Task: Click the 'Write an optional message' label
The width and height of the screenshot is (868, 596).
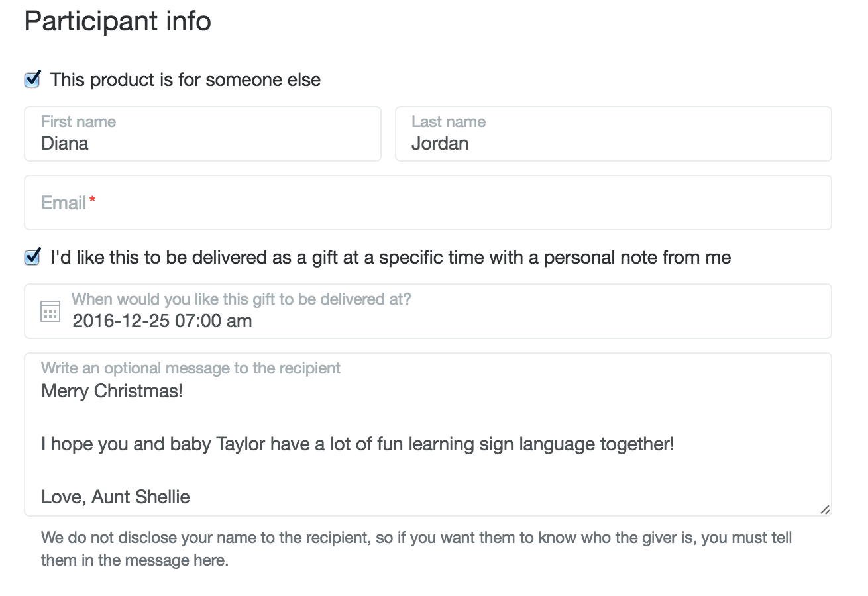Action: coord(191,368)
